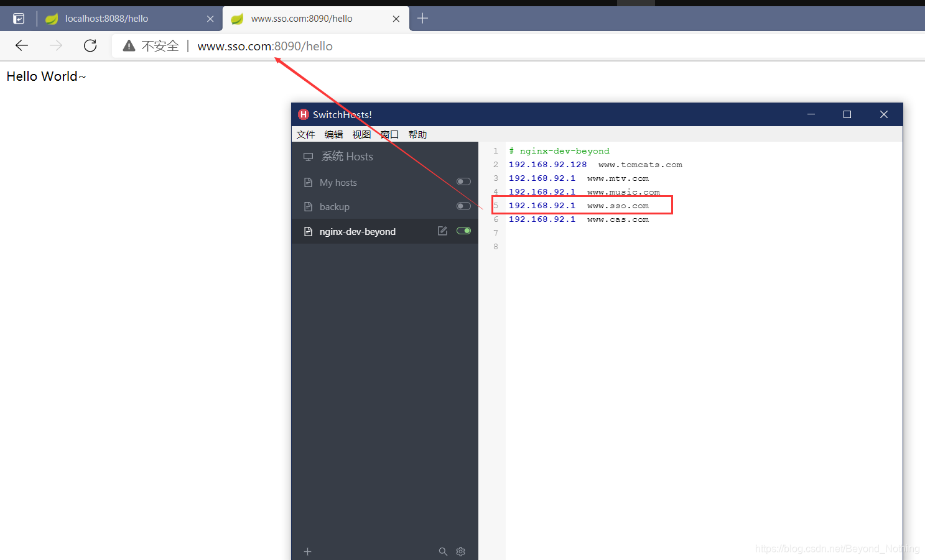Click the 不安全 security label
Image resolution: width=925 pixels, height=560 pixels.
(160, 46)
